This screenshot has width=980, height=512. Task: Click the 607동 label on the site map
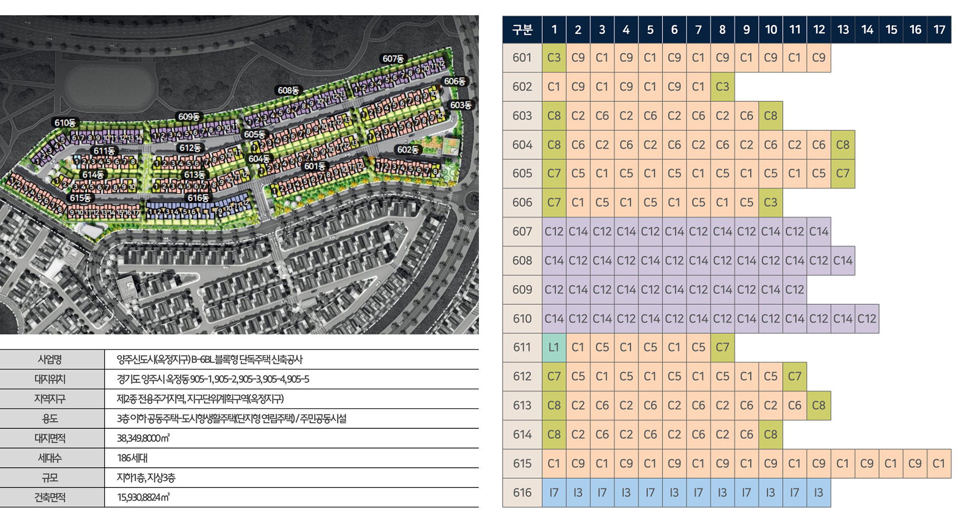pos(393,59)
